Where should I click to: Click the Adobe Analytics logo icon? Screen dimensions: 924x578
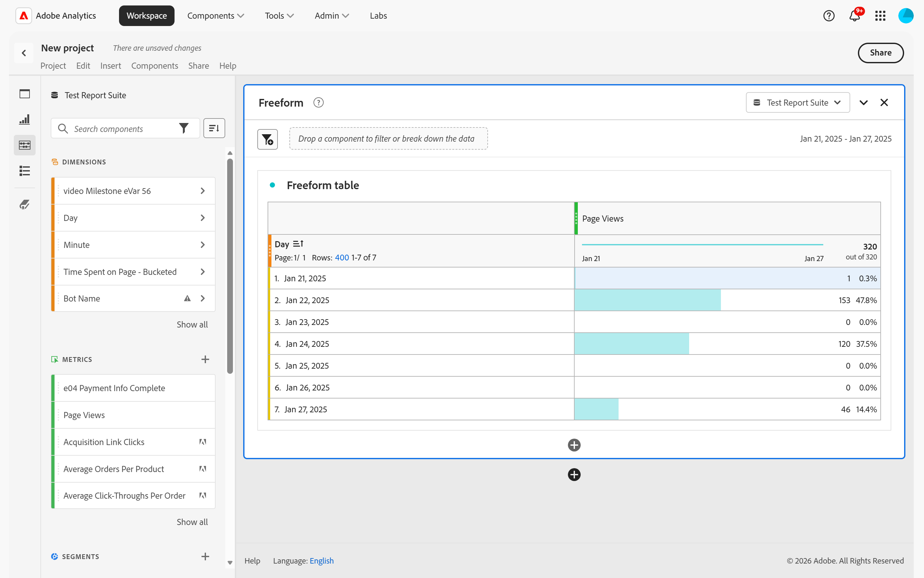(x=24, y=16)
